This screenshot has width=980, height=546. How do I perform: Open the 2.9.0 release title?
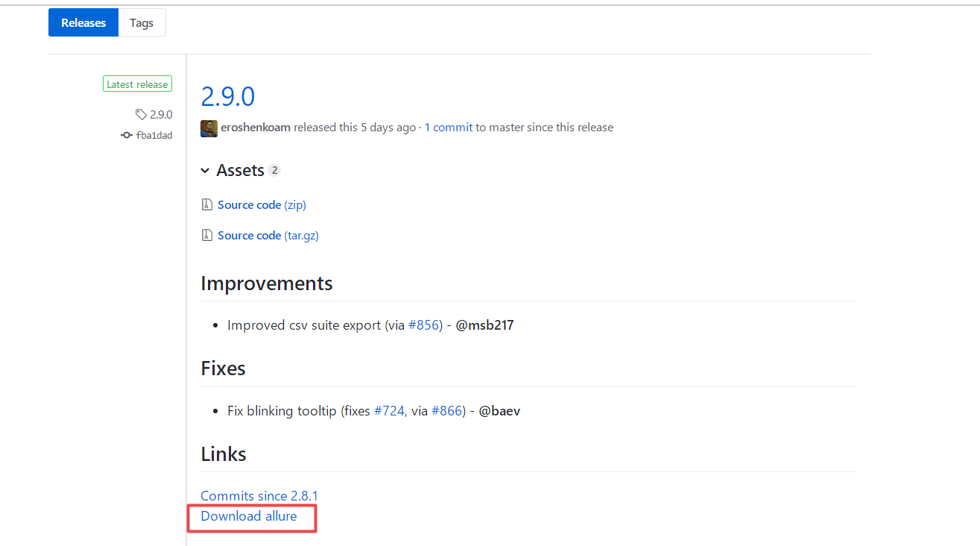point(228,96)
